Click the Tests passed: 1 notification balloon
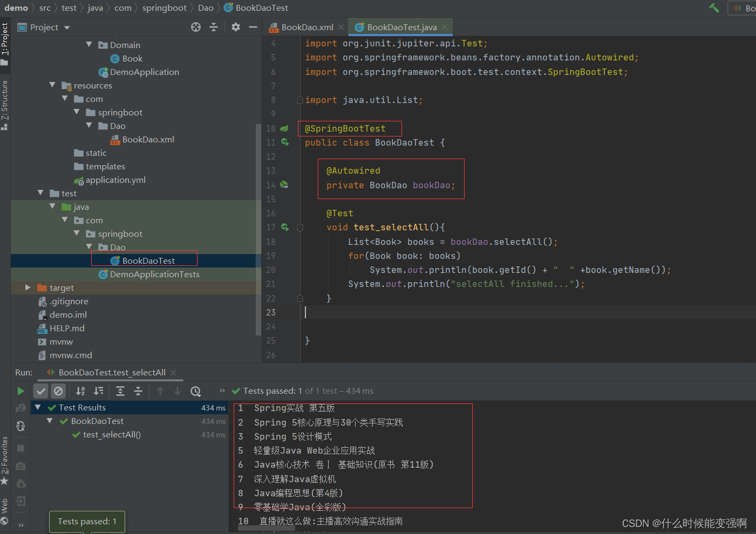The width and height of the screenshot is (756, 534). (86, 521)
